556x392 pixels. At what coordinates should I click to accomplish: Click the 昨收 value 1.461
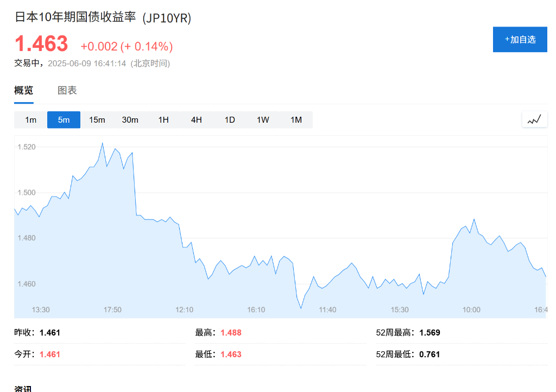[x=49, y=332]
